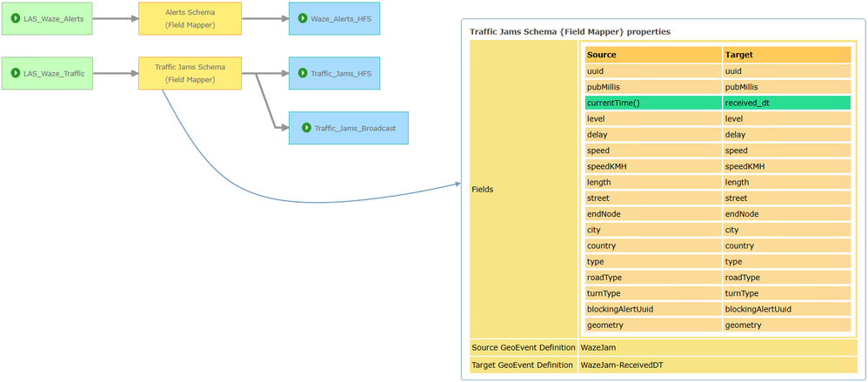Click the geometry source cell
The image size is (868, 382).
[x=654, y=325]
